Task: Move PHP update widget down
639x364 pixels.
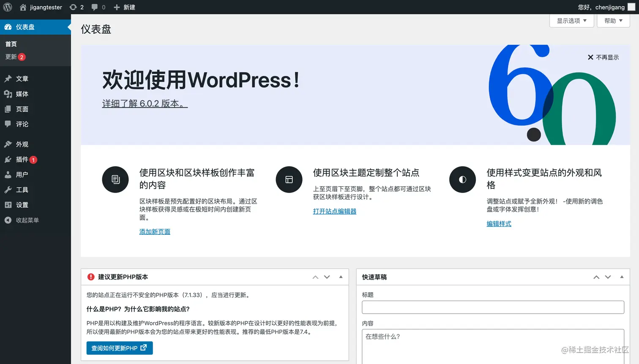Action: pos(327,277)
